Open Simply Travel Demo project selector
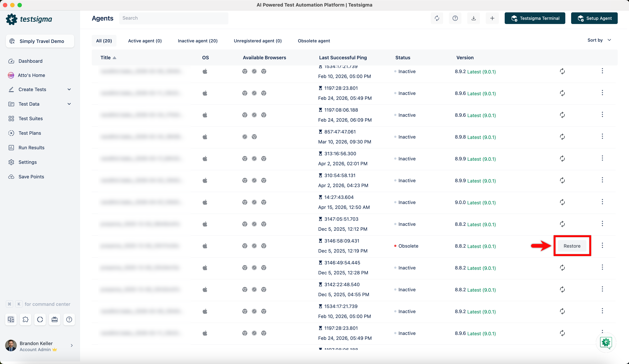 coord(40,41)
